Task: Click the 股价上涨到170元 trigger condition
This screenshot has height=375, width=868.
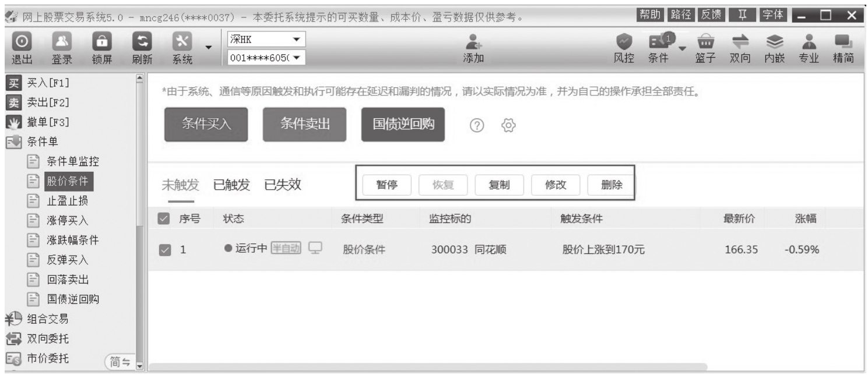Action: coord(603,250)
